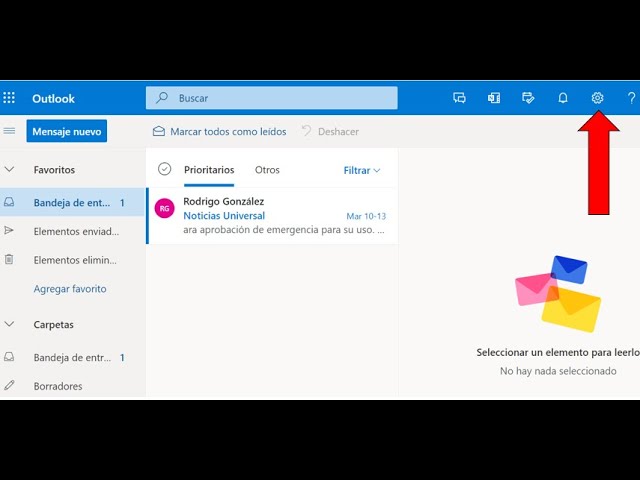Click subject Noticias Universal
The width and height of the screenshot is (640, 480).
pyautogui.click(x=224, y=216)
